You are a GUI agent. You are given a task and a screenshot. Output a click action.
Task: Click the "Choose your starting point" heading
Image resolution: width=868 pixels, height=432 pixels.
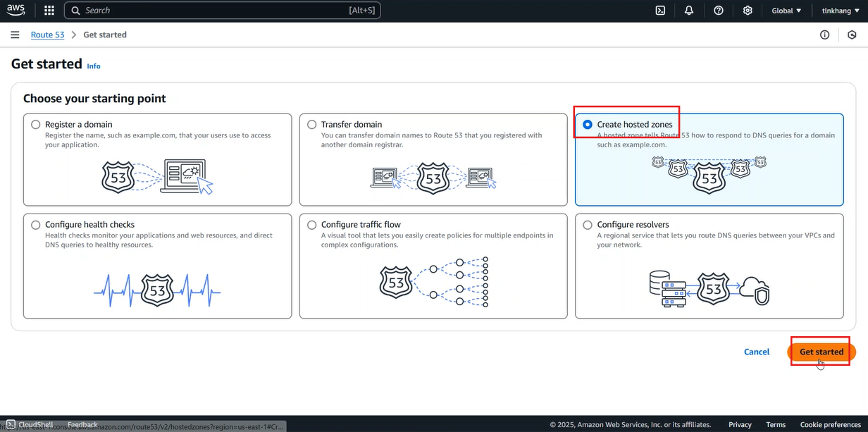pyautogui.click(x=94, y=99)
